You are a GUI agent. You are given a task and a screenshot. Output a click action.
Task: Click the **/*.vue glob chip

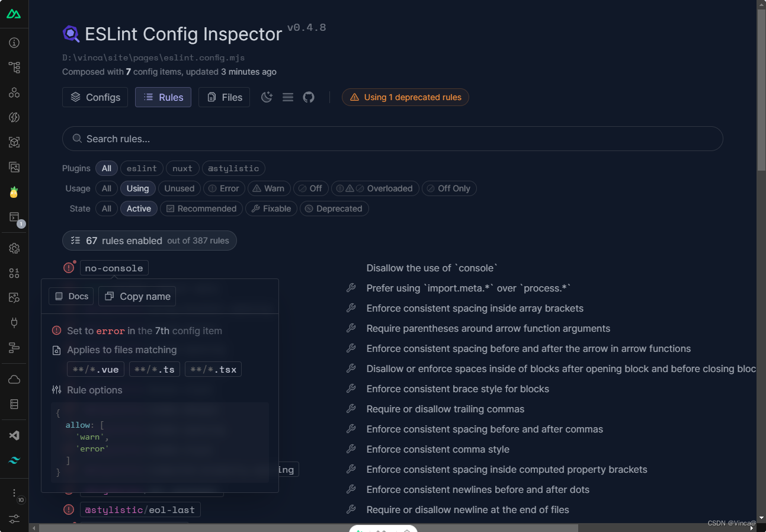click(95, 370)
